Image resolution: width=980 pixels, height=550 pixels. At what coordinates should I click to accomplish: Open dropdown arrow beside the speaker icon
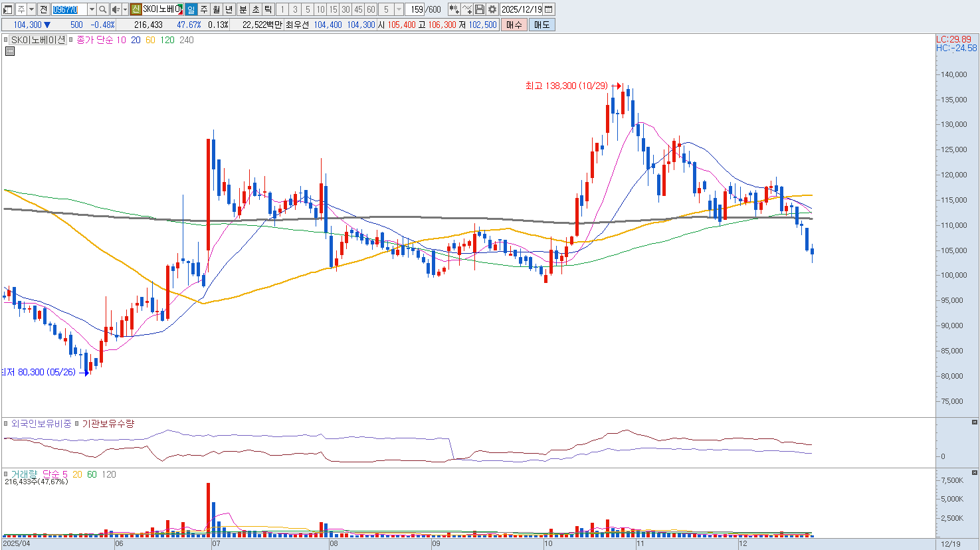(x=125, y=9)
